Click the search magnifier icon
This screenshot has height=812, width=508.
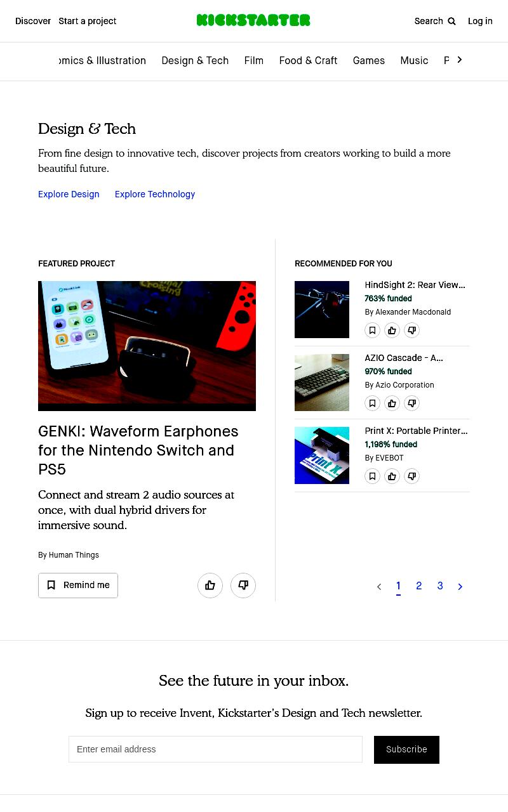coord(451,22)
